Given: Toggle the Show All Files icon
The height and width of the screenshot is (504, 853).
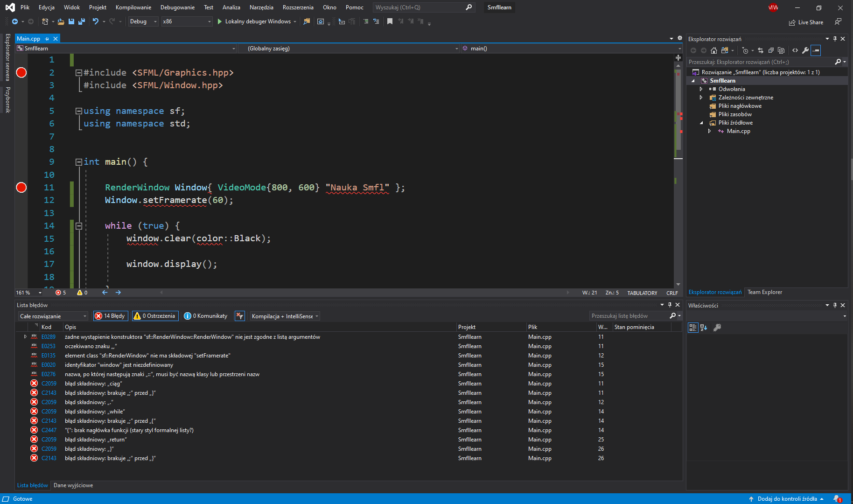Looking at the screenshot, I should [x=781, y=50].
